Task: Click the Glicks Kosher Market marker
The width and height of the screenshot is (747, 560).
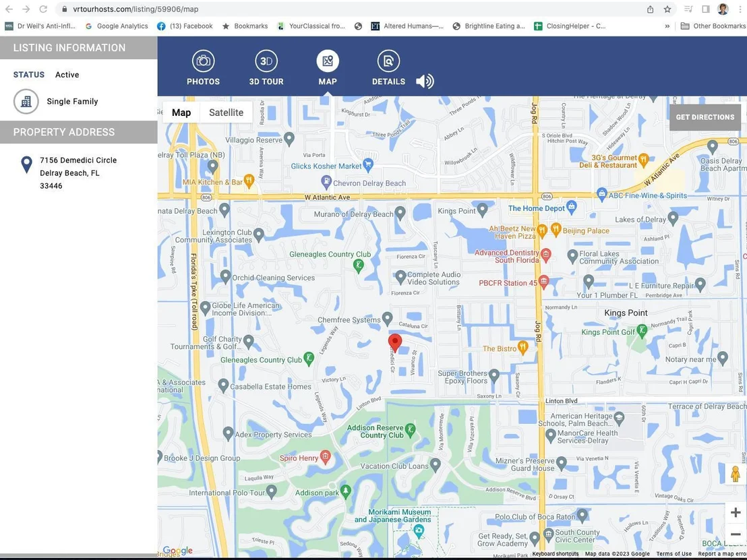Action: 368,165
